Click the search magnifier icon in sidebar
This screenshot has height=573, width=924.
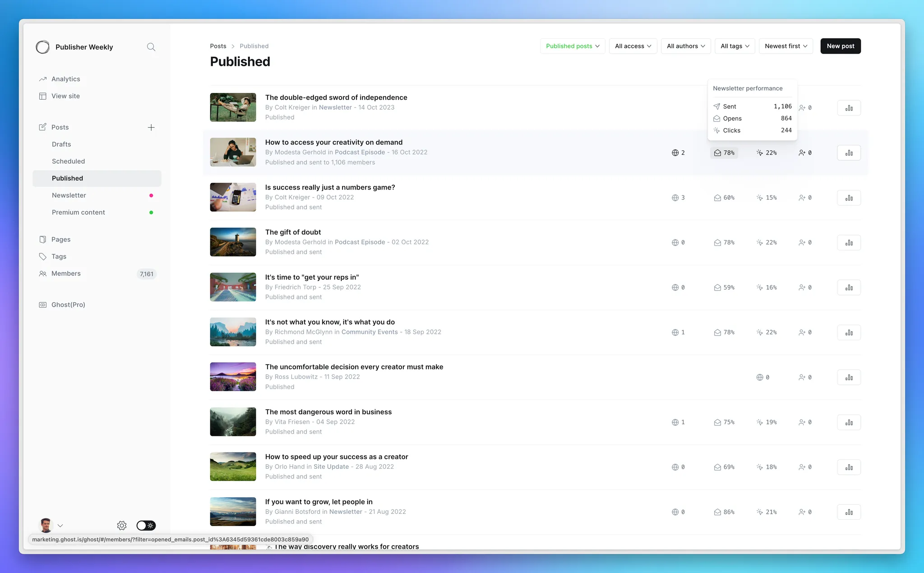tap(151, 47)
